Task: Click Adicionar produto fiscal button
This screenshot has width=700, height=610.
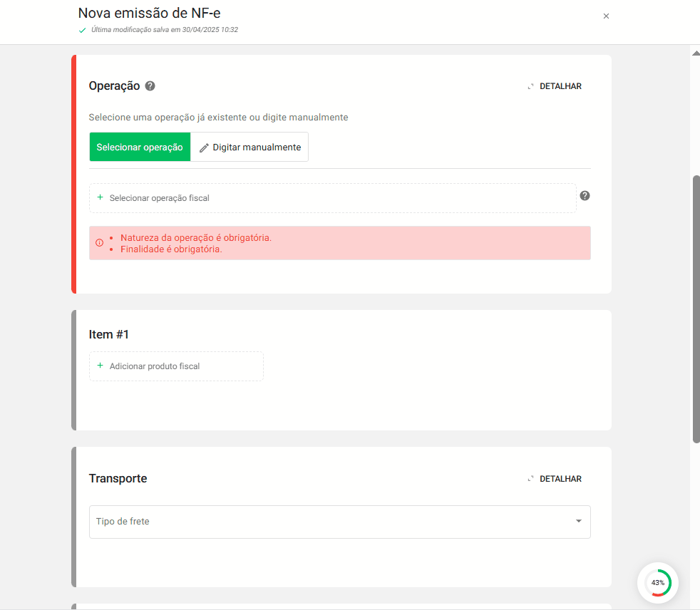Action: coord(176,366)
